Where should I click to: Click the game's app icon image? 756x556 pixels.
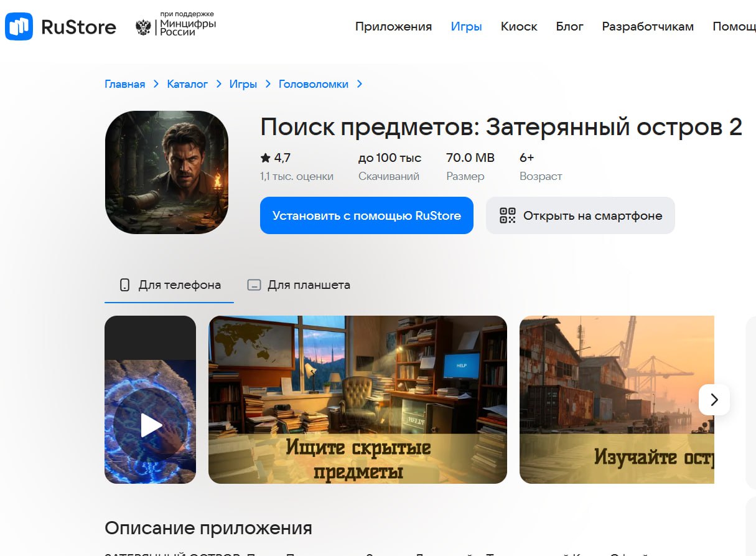pos(167,172)
